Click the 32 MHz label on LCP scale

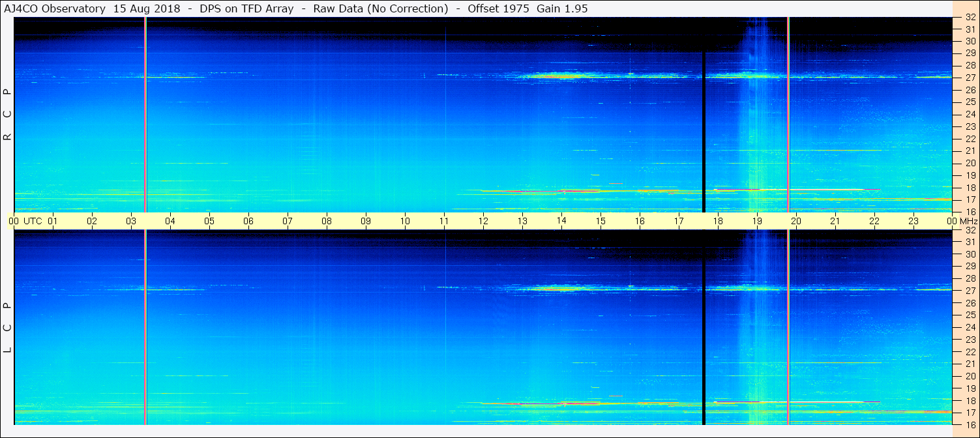tap(970, 230)
